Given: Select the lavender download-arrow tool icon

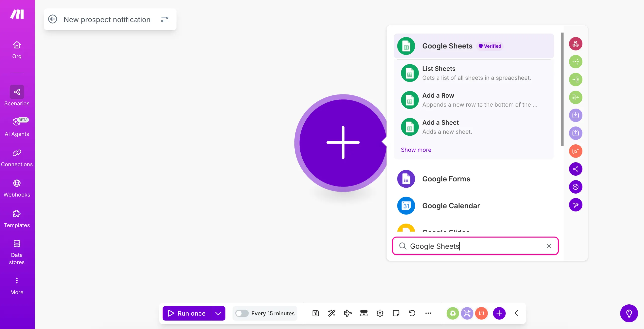Looking at the screenshot, I should (x=575, y=115).
